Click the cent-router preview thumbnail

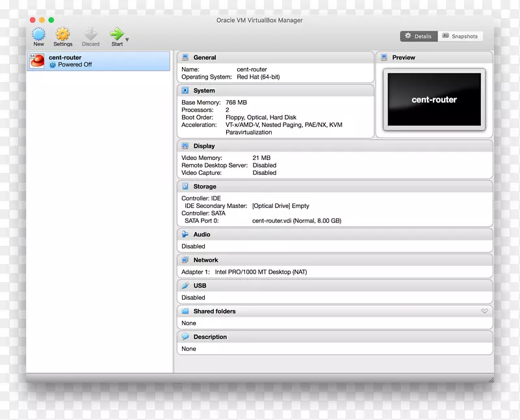pos(434,99)
